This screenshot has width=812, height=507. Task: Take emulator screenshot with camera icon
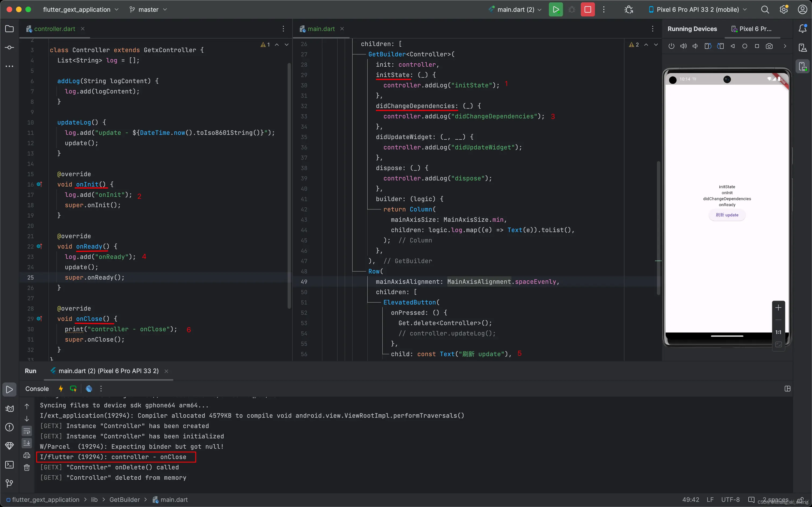[x=769, y=46]
